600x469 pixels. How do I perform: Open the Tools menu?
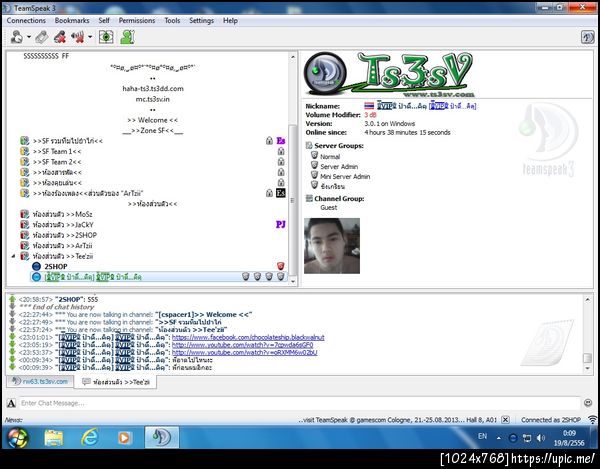pyautogui.click(x=172, y=21)
